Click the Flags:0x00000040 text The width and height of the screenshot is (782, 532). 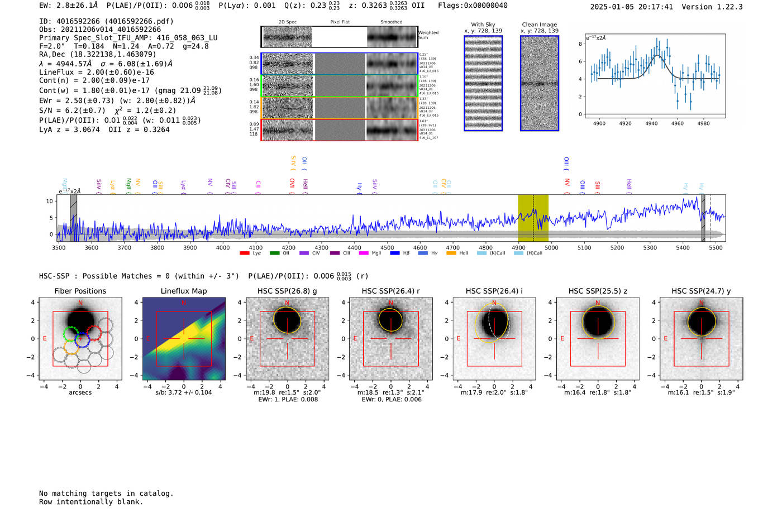point(473,6)
